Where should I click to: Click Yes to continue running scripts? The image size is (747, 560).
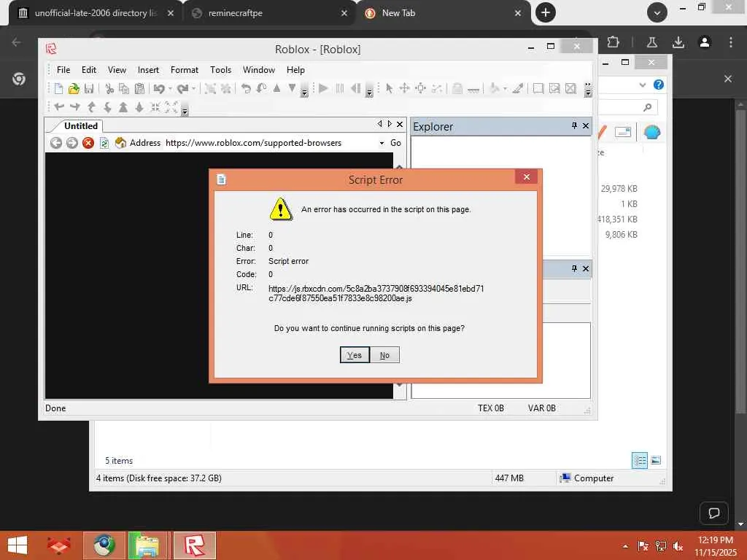(355, 355)
